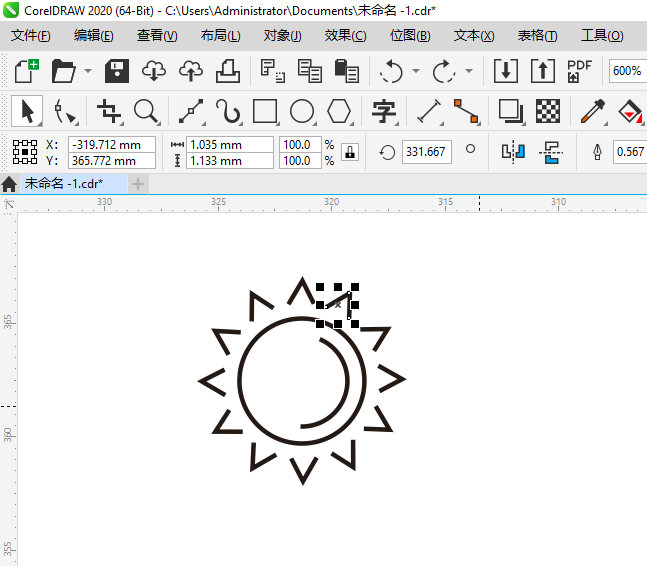Pick the Ellipse tool
Image resolution: width=647 pixels, height=566 pixels.
(x=302, y=111)
